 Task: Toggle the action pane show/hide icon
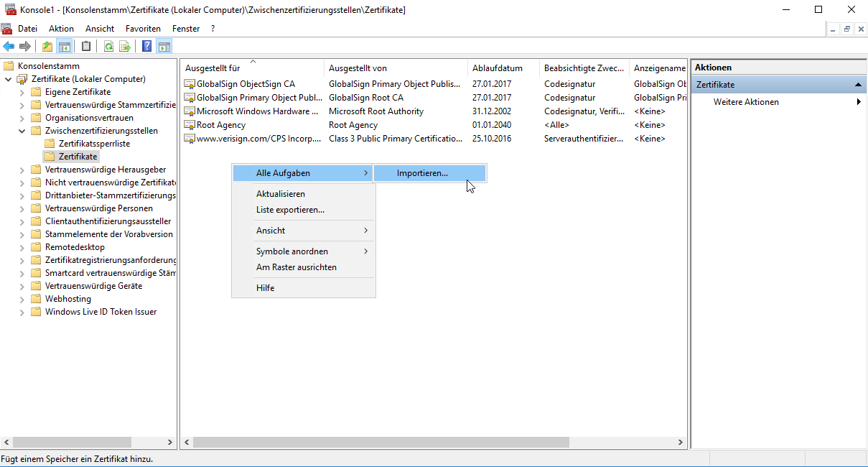coord(164,47)
